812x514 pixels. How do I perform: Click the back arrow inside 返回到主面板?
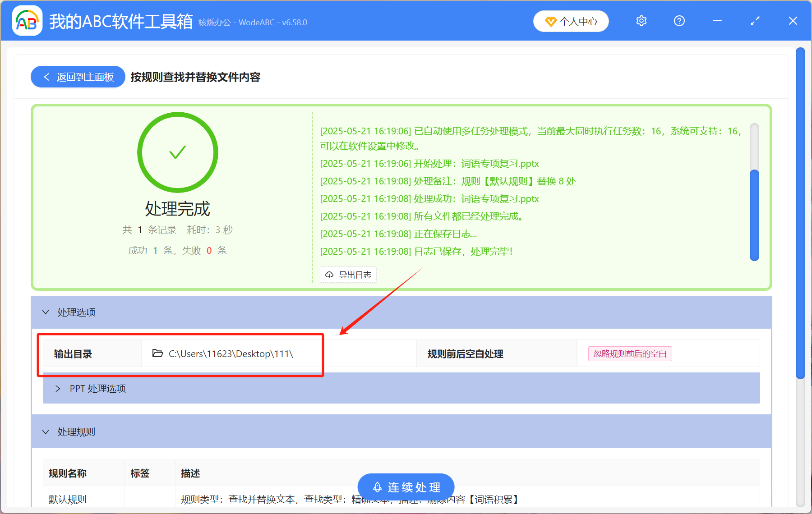[x=46, y=77]
